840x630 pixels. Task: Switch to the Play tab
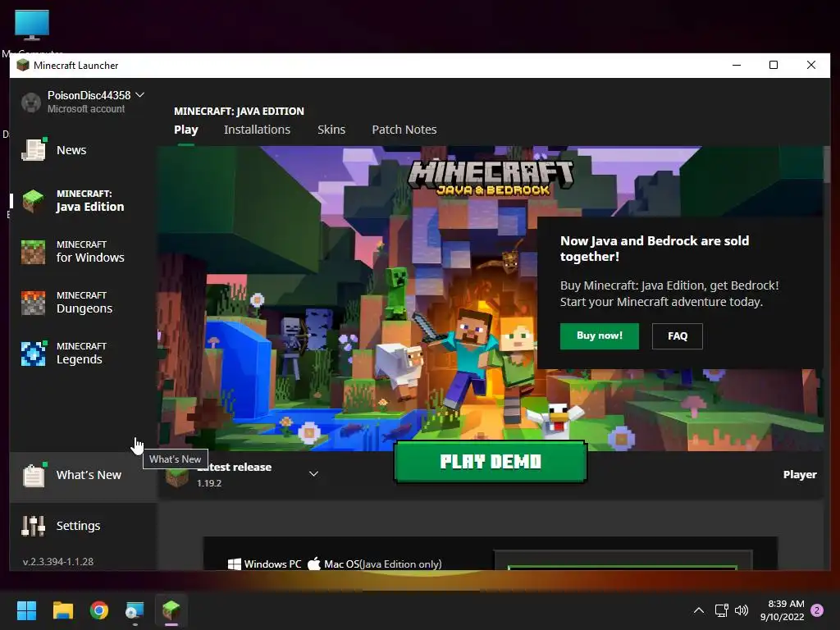(x=186, y=130)
